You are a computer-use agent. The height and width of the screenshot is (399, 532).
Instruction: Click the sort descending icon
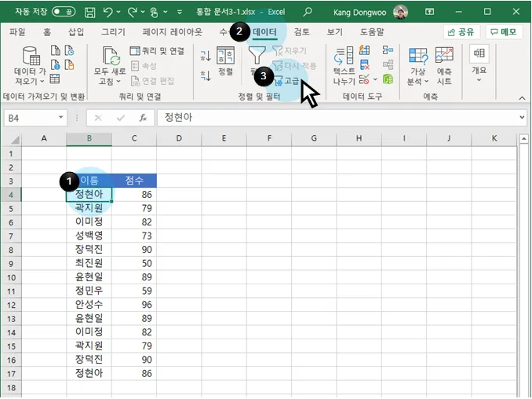tap(206, 75)
